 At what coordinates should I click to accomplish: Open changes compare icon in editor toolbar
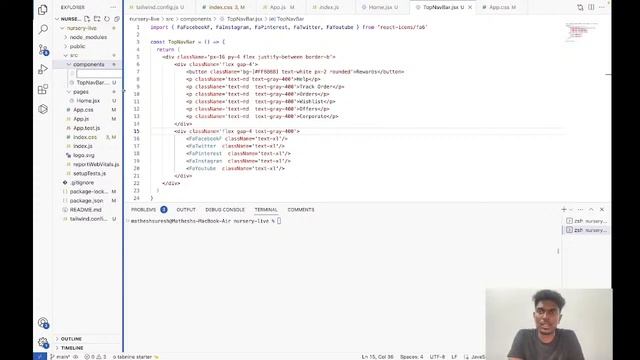(x=580, y=7)
